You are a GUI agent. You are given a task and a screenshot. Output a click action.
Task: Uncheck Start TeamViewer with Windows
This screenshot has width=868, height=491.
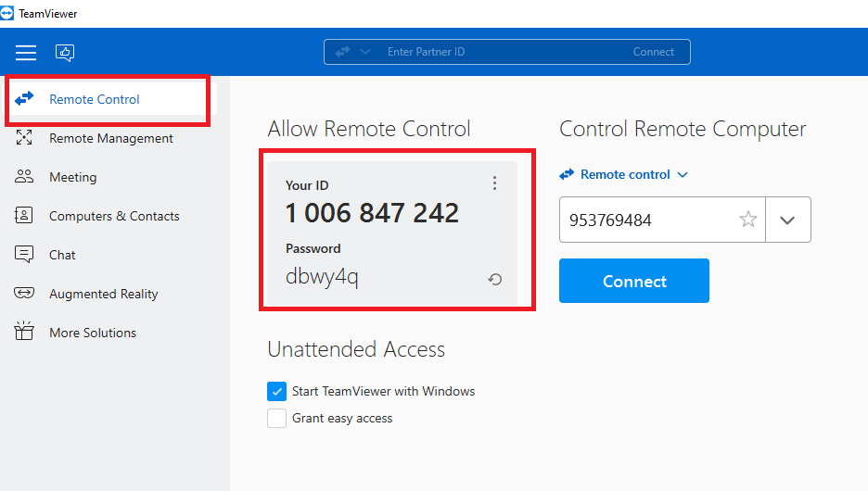276,392
